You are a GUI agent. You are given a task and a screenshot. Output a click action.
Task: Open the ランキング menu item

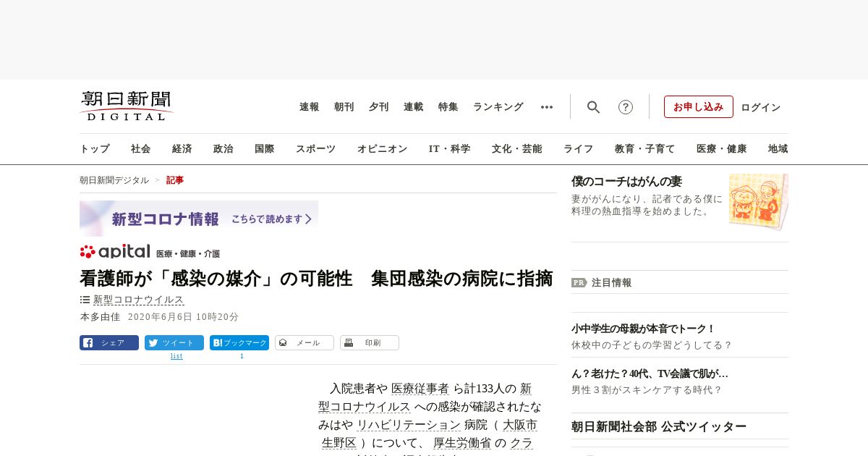pyautogui.click(x=498, y=107)
